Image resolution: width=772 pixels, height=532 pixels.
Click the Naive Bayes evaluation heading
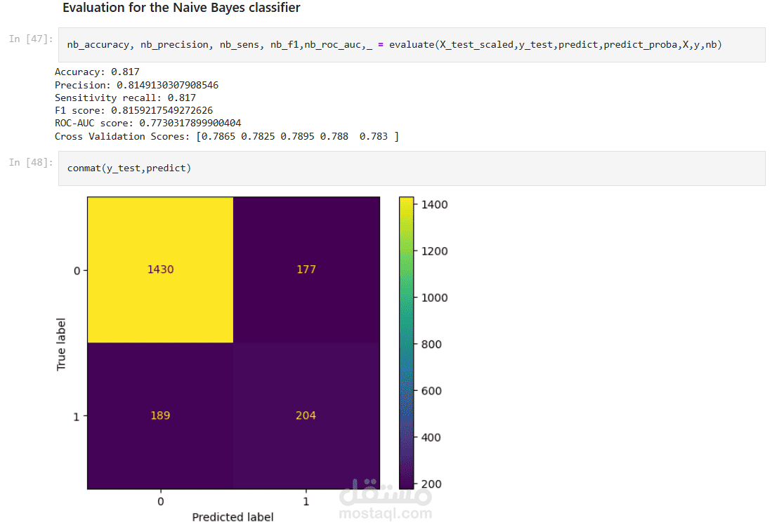(x=181, y=8)
